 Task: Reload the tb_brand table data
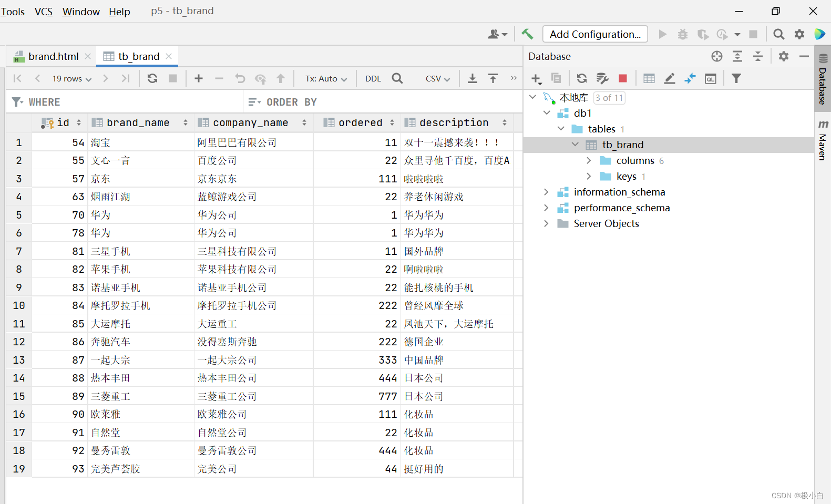point(152,78)
